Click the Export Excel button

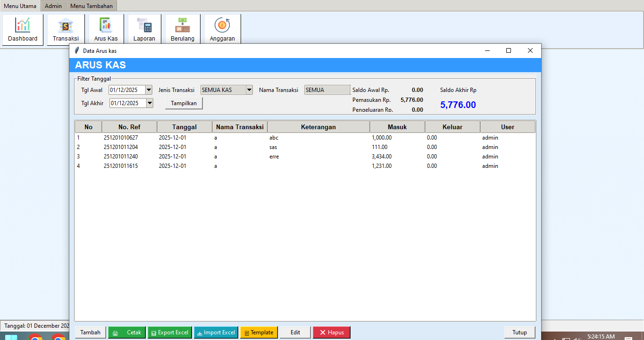pos(170,332)
